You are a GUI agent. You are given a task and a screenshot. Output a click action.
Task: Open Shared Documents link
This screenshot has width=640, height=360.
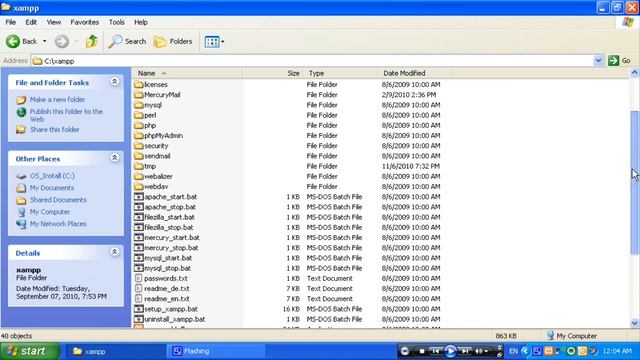pos(58,200)
